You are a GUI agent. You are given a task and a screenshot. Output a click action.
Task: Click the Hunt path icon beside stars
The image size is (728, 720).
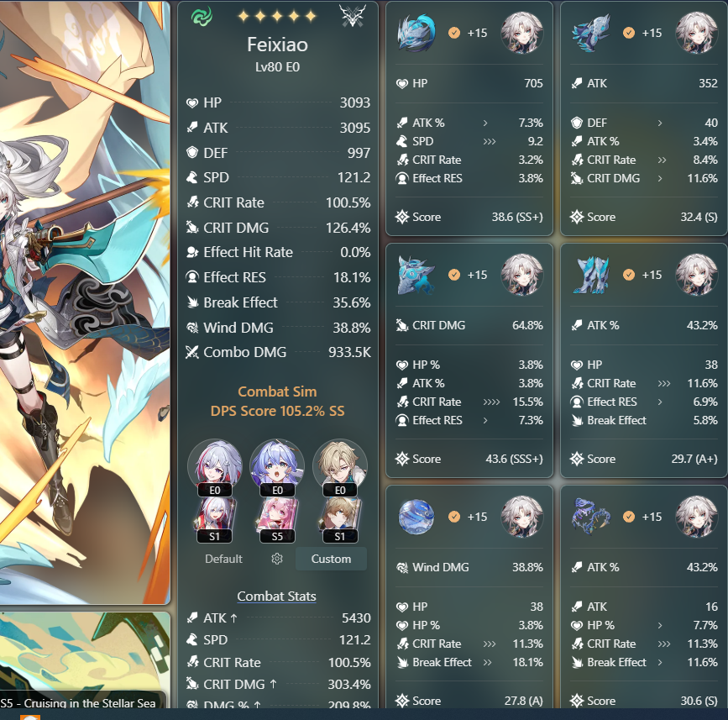coord(353,16)
